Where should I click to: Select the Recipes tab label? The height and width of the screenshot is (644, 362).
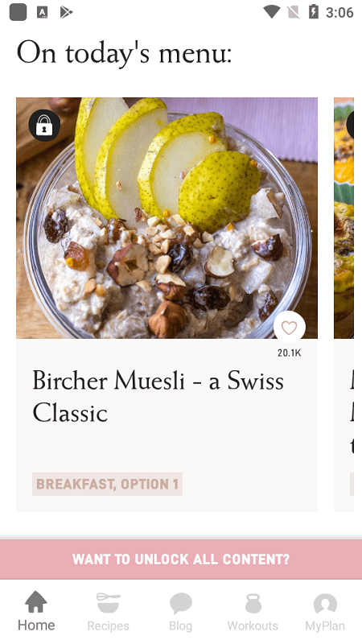[109, 625]
